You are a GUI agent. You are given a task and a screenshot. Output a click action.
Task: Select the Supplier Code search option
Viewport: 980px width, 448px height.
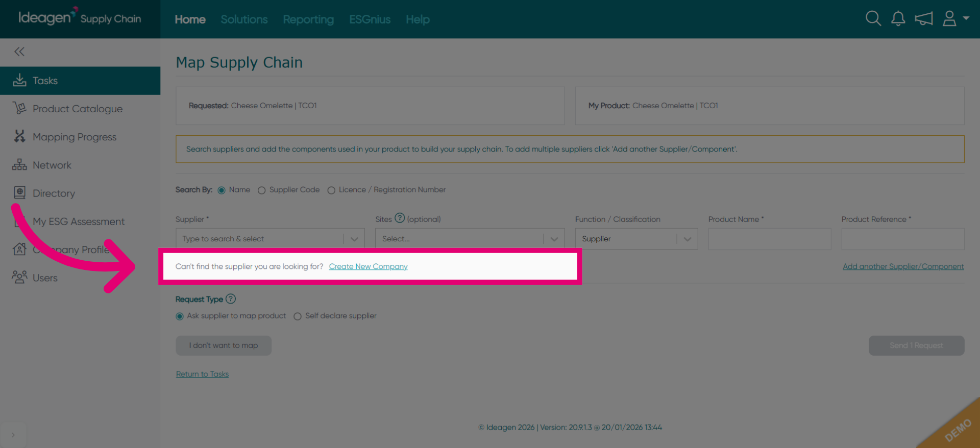coord(261,190)
